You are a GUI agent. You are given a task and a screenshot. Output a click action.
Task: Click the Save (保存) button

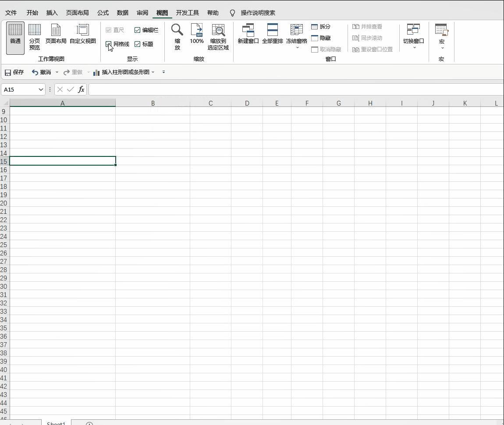pos(14,72)
